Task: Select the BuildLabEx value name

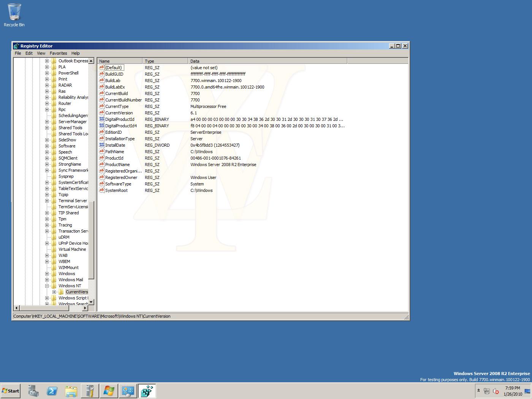Action: 115,87
